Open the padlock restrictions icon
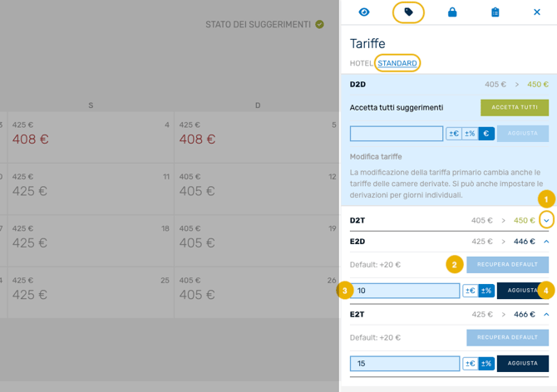 click(x=452, y=12)
